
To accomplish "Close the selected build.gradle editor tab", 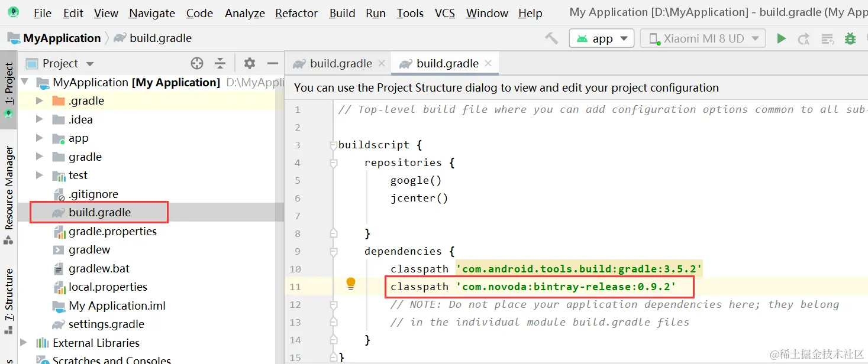I will (x=488, y=63).
